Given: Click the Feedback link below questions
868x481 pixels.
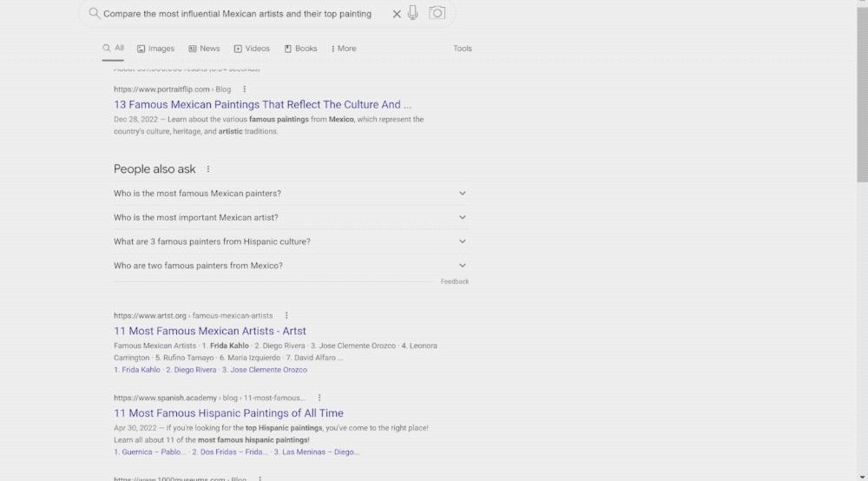Looking at the screenshot, I should 454,281.
